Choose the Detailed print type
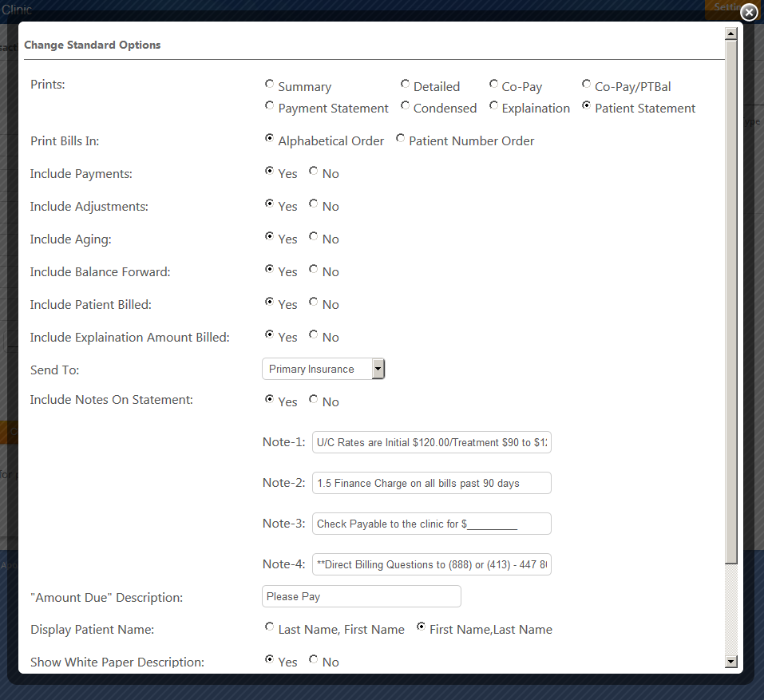The width and height of the screenshot is (764, 700). click(x=406, y=85)
